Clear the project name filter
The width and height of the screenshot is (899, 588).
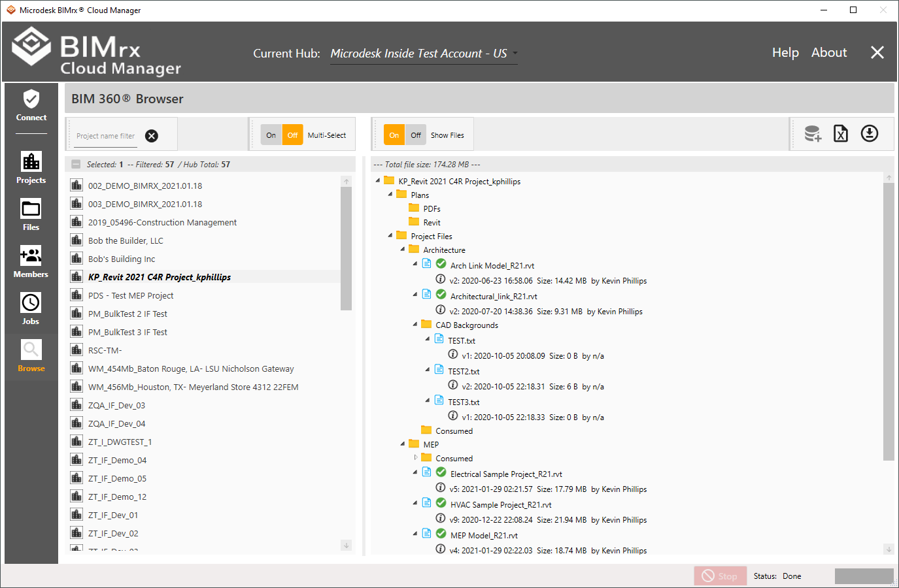point(152,136)
